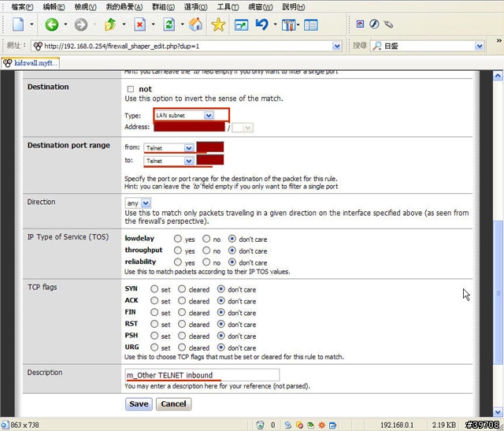This screenshot has height=431, width=504.
Task: Open the 說明(H) help menu
Action: click(294, 7)
